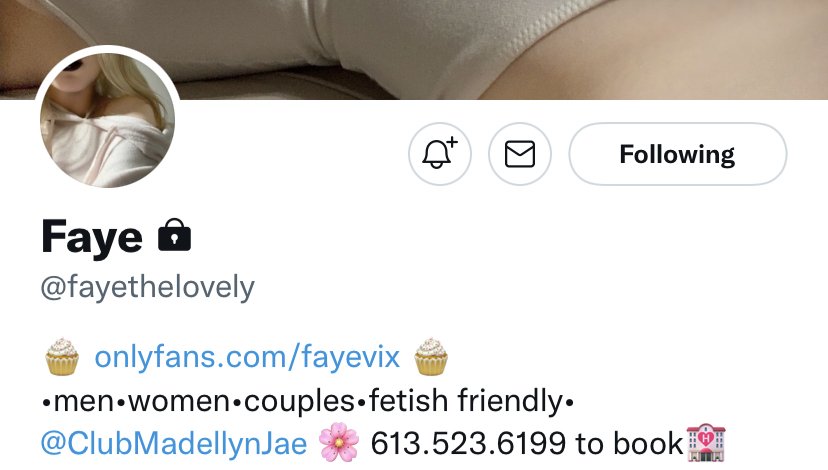Open the circular profile picture
The image size is (828, 470).
107,120
